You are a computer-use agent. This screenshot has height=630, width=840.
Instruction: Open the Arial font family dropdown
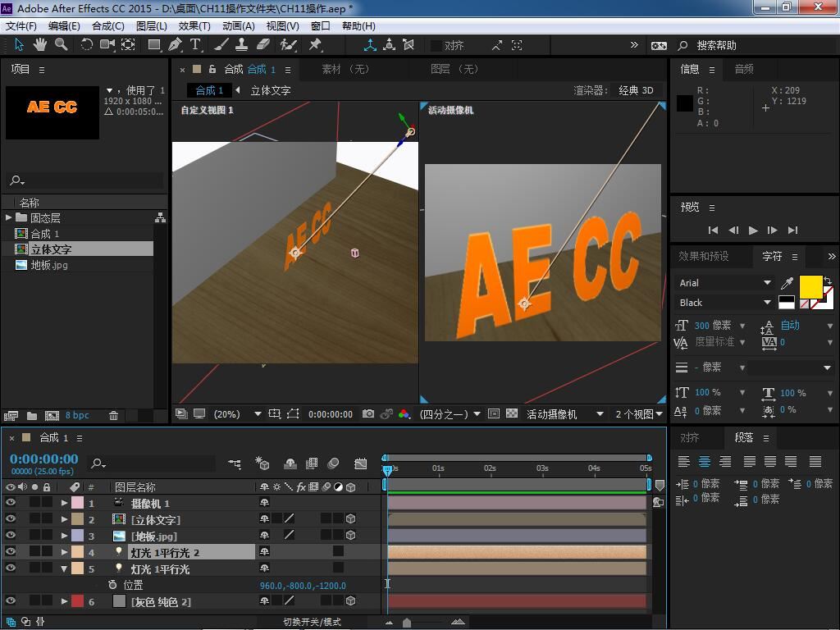coord(725,283)
